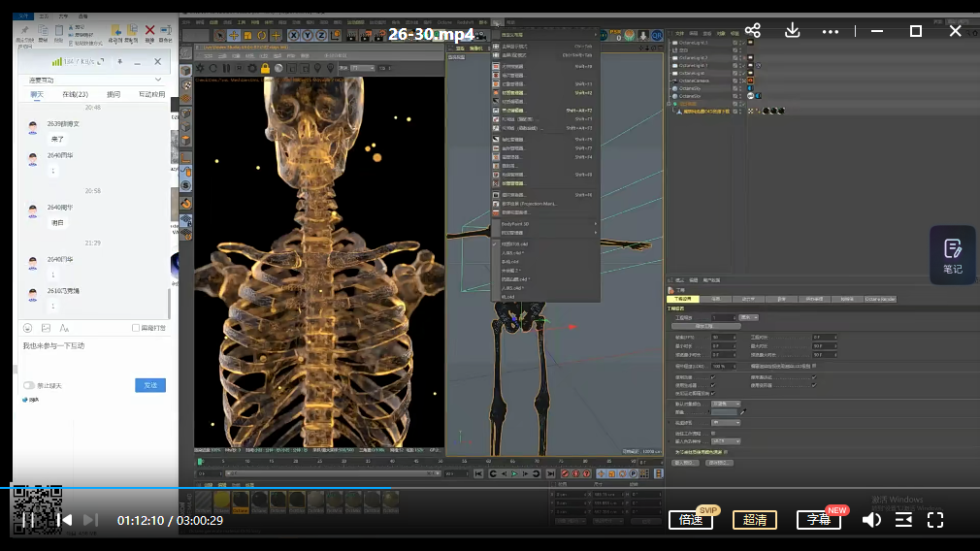This screenshot has height=551, width=980.
Task: Open the 连麦互动 dropdown chevron
Action: (157, 80)
